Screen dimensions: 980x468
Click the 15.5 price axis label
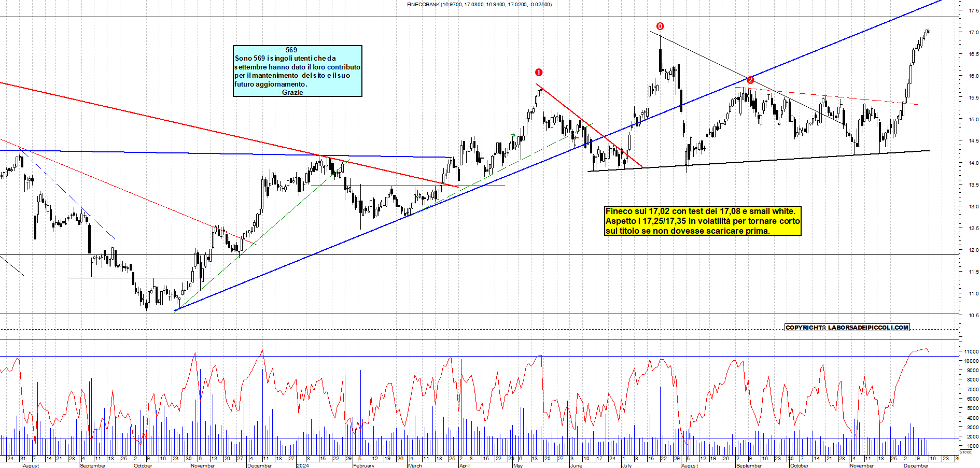[x=973, y=98]
